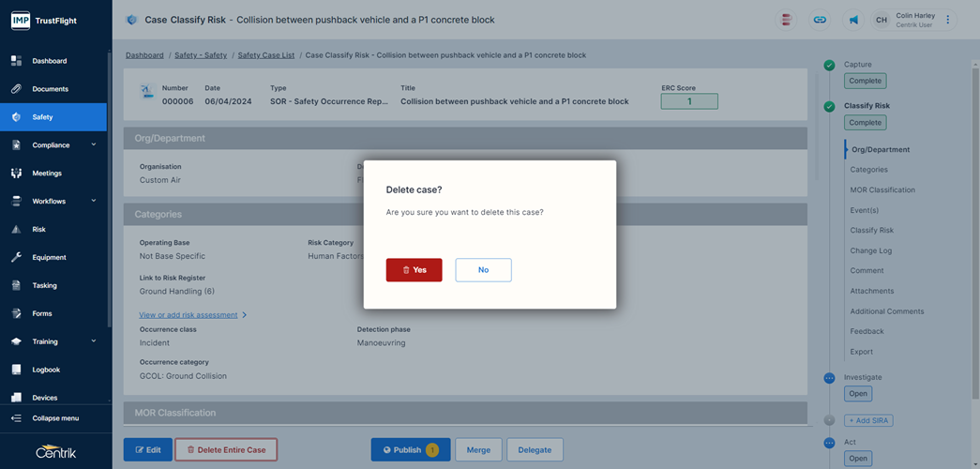Screen dimensions: 980x469
Task: Jump to Change Log in right panel
Action: 870,250
